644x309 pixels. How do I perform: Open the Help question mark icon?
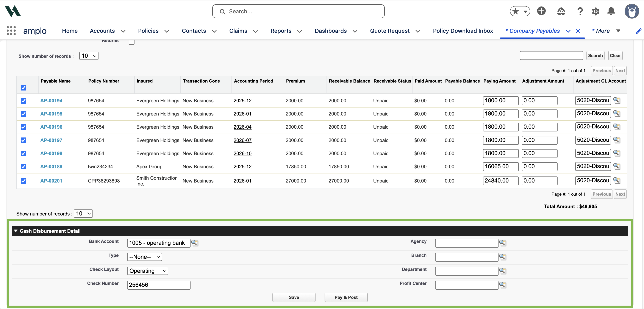click(580, 11)
